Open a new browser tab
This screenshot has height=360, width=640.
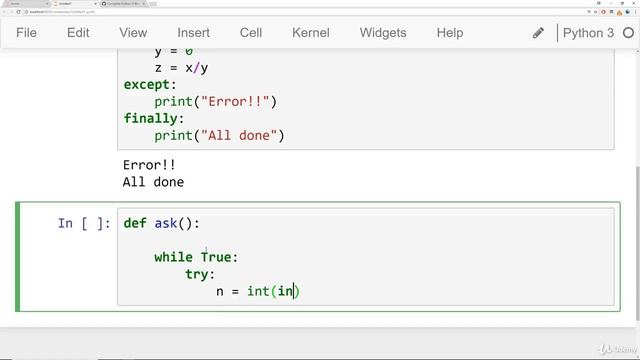tap(153, 4)
